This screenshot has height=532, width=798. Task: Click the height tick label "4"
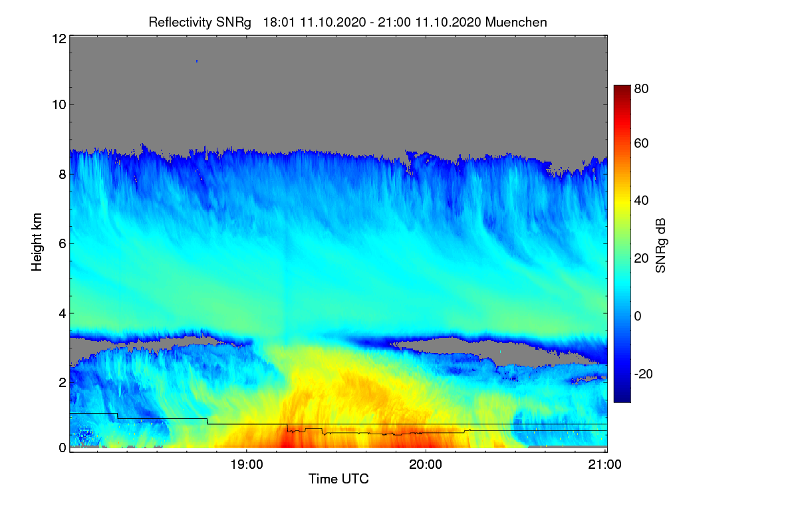pos(62,313)
